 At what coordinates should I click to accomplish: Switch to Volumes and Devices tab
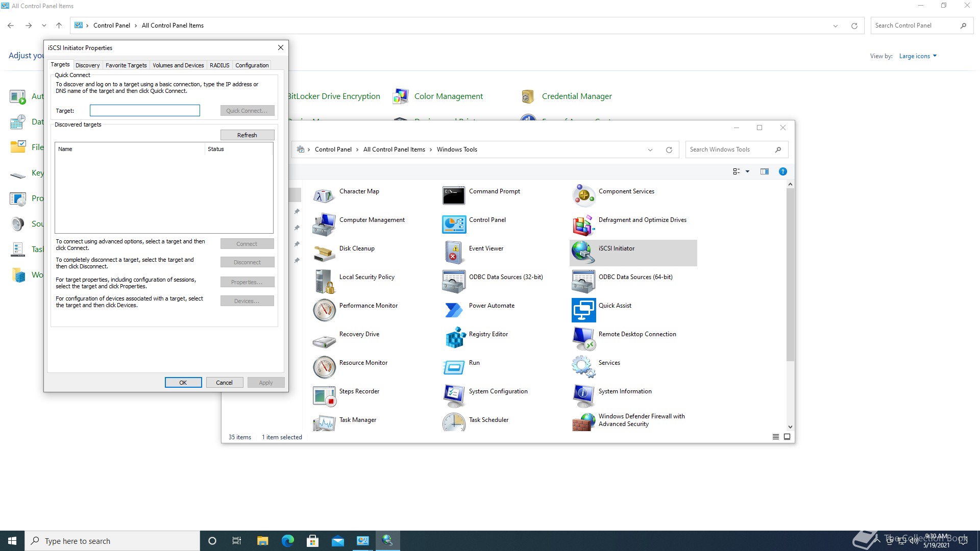[178, 65]
